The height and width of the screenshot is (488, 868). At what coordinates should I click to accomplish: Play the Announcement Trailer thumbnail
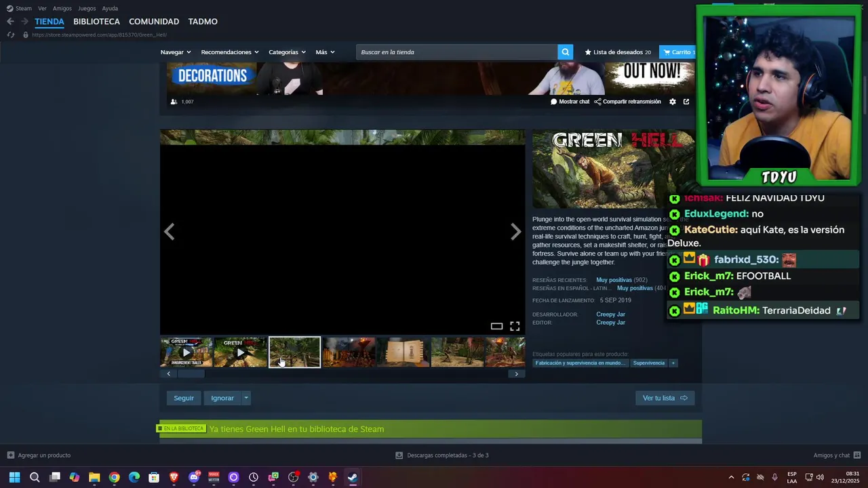click(x=186, y=352)
